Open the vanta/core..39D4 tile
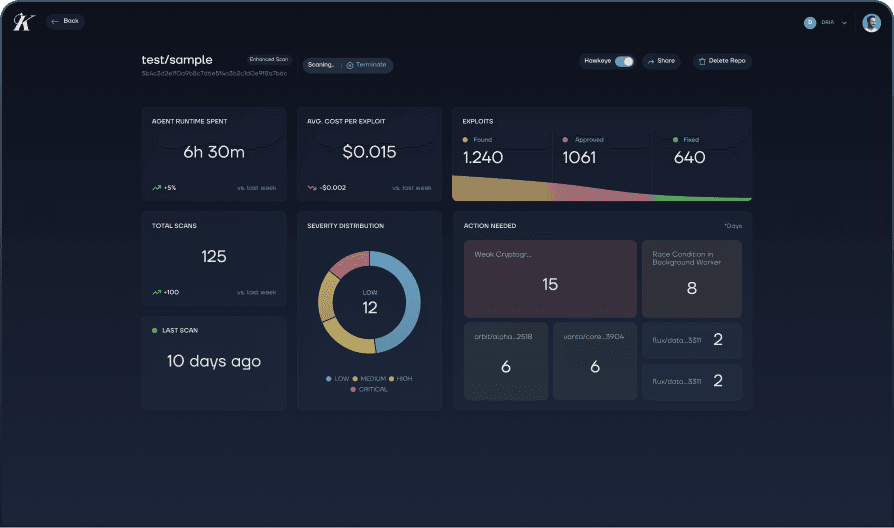894x528 pixels. click(595, 361)
